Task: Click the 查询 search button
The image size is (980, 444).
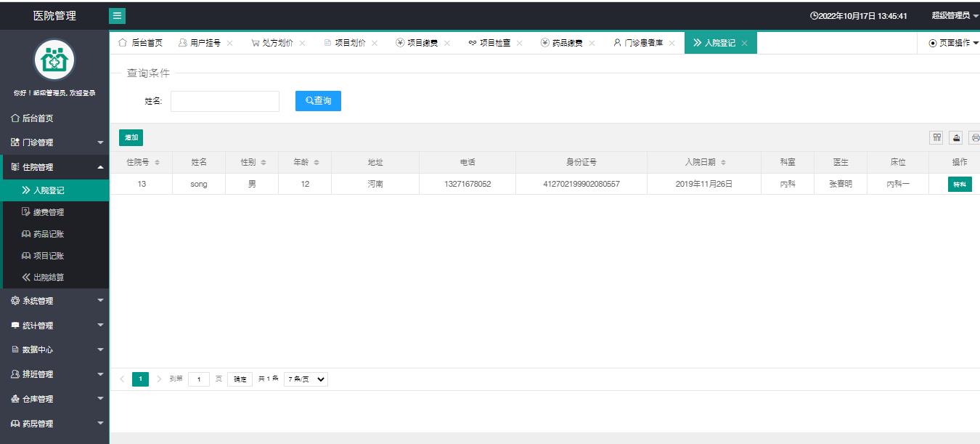Action: (318, 101)
